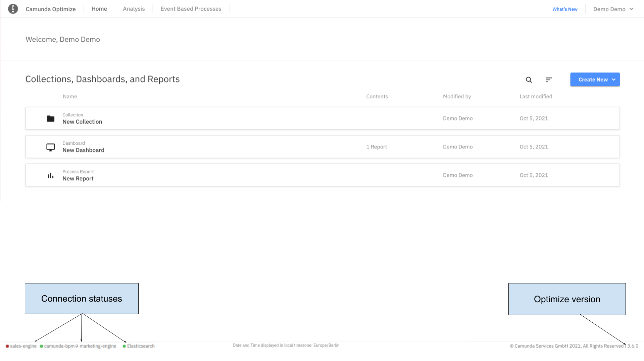Screen dimensions: 644x361
Task: Click the What's New link
Action: coord(564,9)
